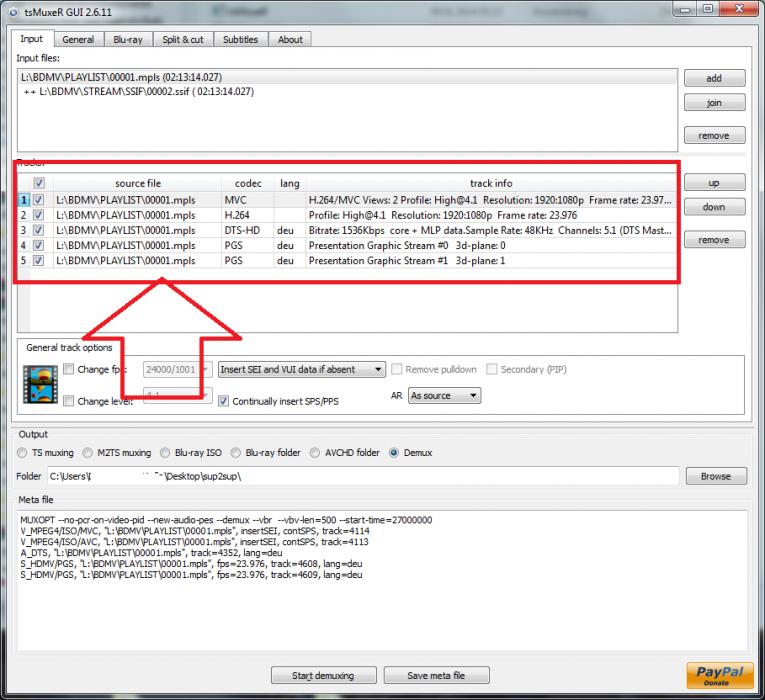Select the H.264 codec cell
Screen dimensions: 765x700
(247, 215)
